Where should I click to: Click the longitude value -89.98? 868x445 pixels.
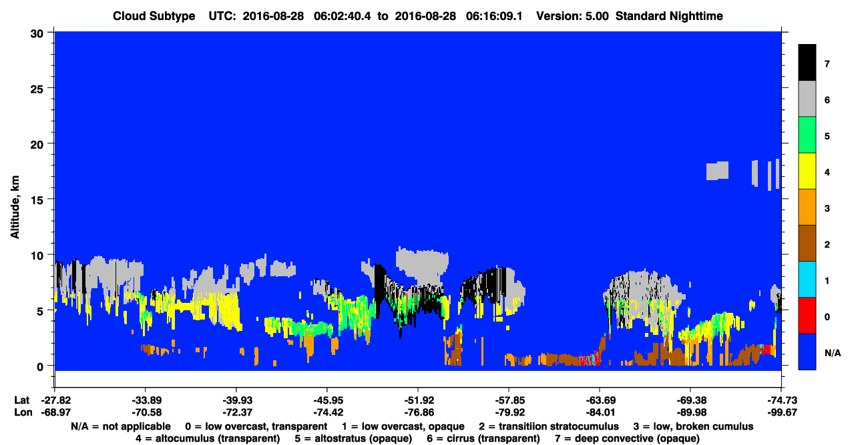[690, 412]
